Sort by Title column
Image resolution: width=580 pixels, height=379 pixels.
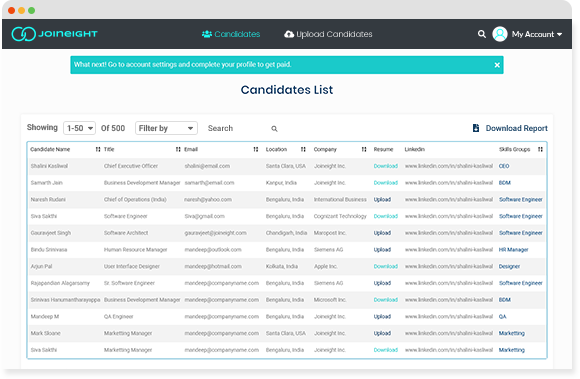[x=178, y=149]
